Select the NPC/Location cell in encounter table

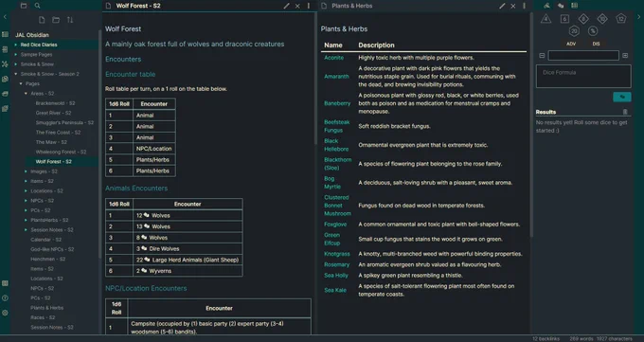tap(154, 149)
